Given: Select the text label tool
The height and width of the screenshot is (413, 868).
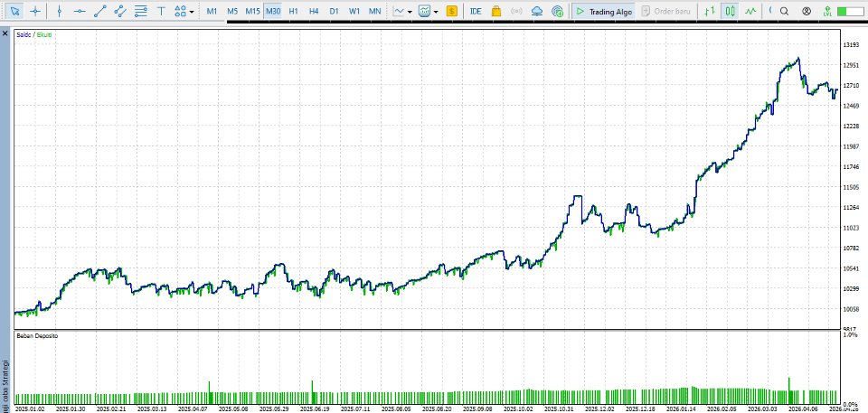Looking at the screenshot, I should coord(161,11).
